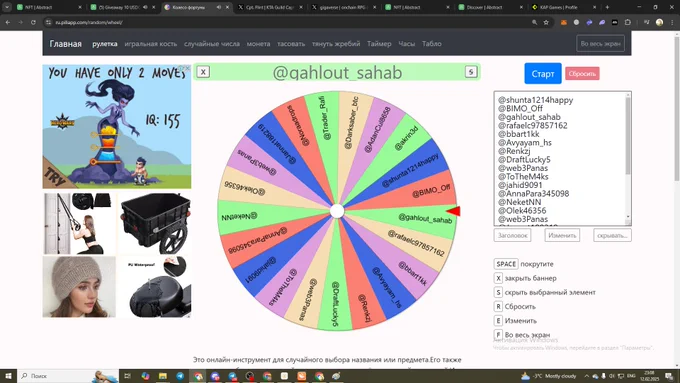Open the Extensions puzzle icon
This screenshot has height=383, width=680.
[x=628, y=22]
